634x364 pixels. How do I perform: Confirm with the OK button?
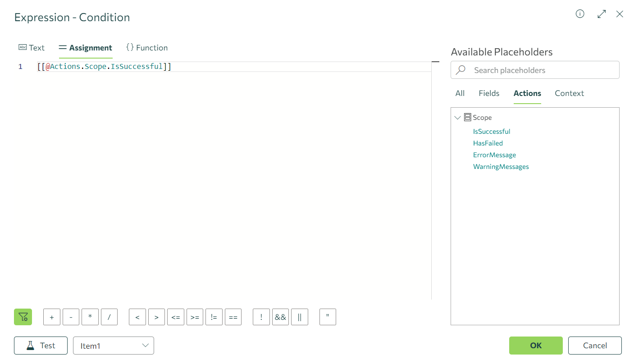536,346
